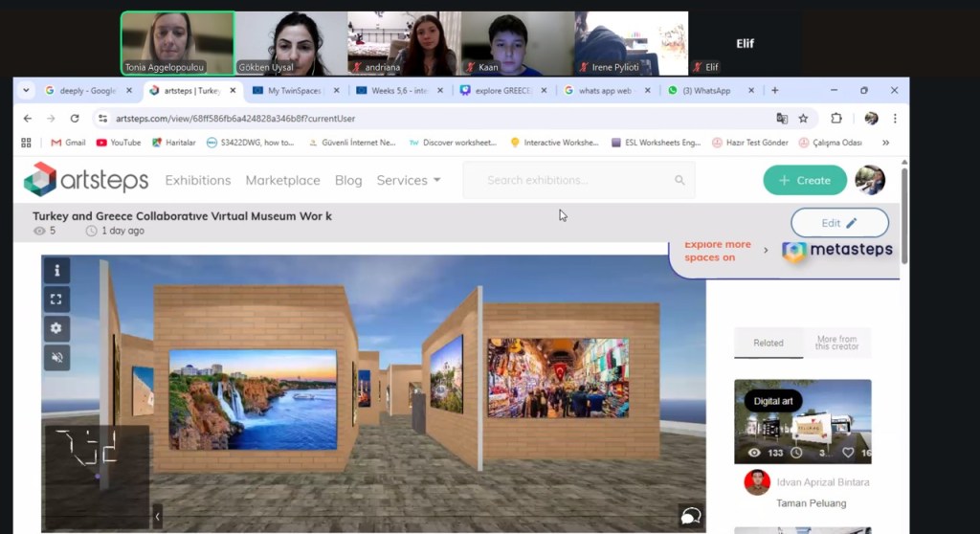Select the More from this creator tab

[x=836, y=343]
